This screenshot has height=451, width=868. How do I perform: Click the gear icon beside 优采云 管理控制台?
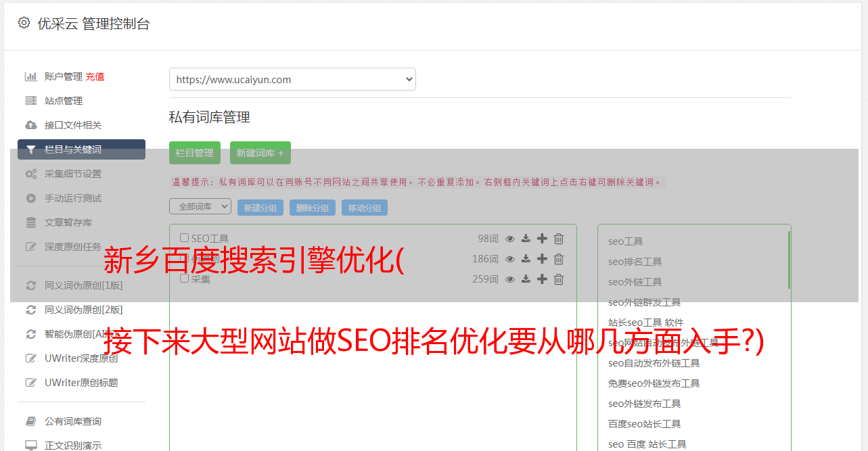[24, 23]
